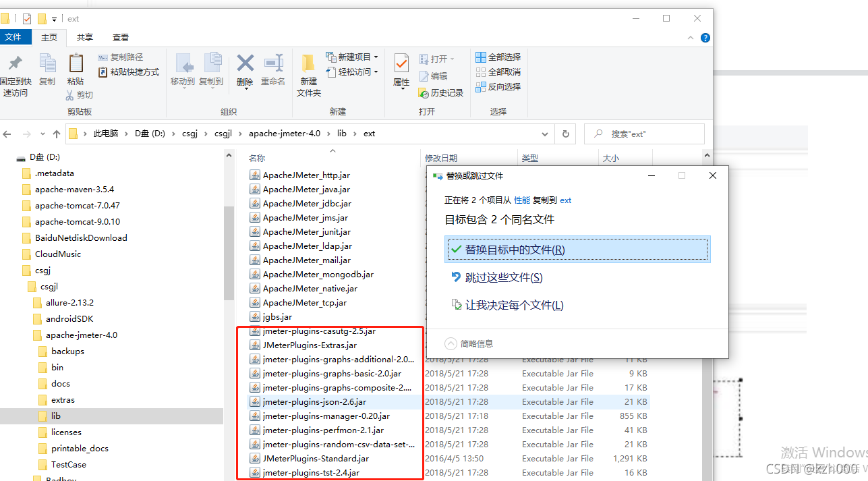Select androidSDK folder in tree

click(62, 318)
